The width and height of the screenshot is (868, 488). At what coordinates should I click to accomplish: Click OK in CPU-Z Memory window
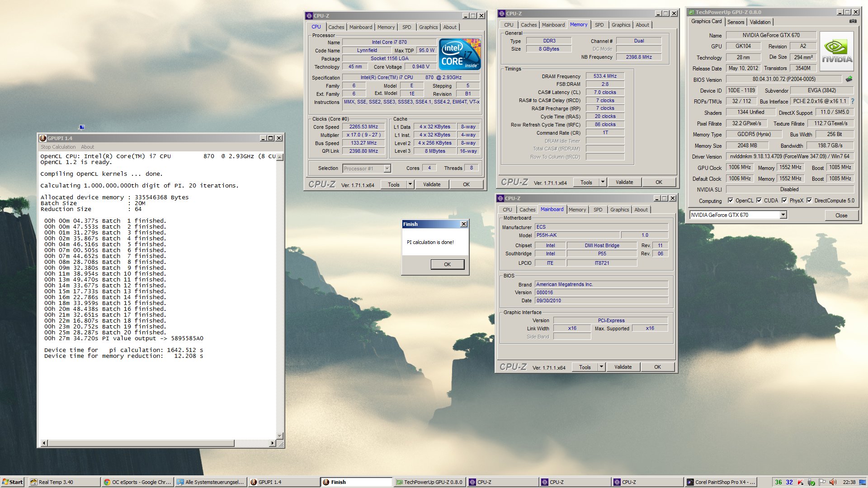pyautogui.click(x=659, y=182)
